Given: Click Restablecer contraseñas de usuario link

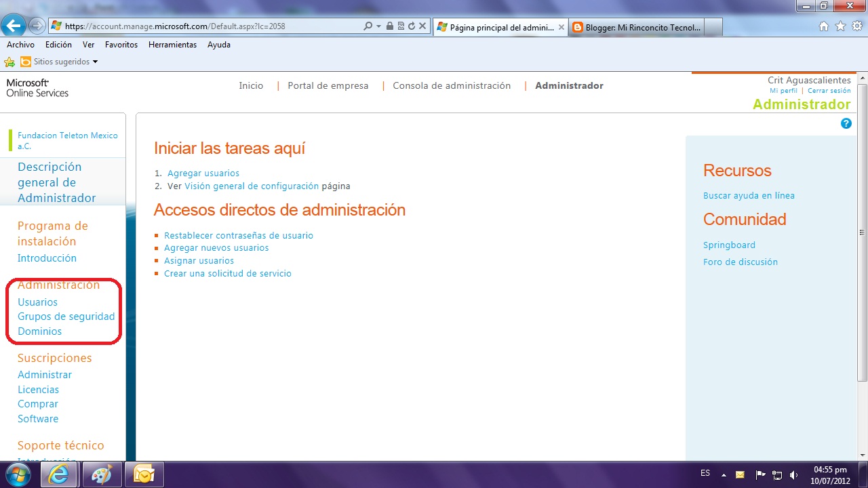Looking at the screenshot, I should coord(239,236).
